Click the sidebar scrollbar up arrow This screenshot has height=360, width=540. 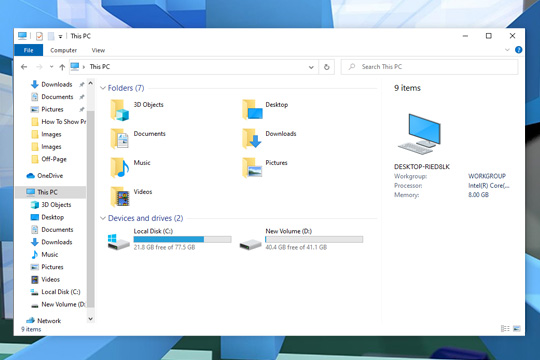pos(91,83)
